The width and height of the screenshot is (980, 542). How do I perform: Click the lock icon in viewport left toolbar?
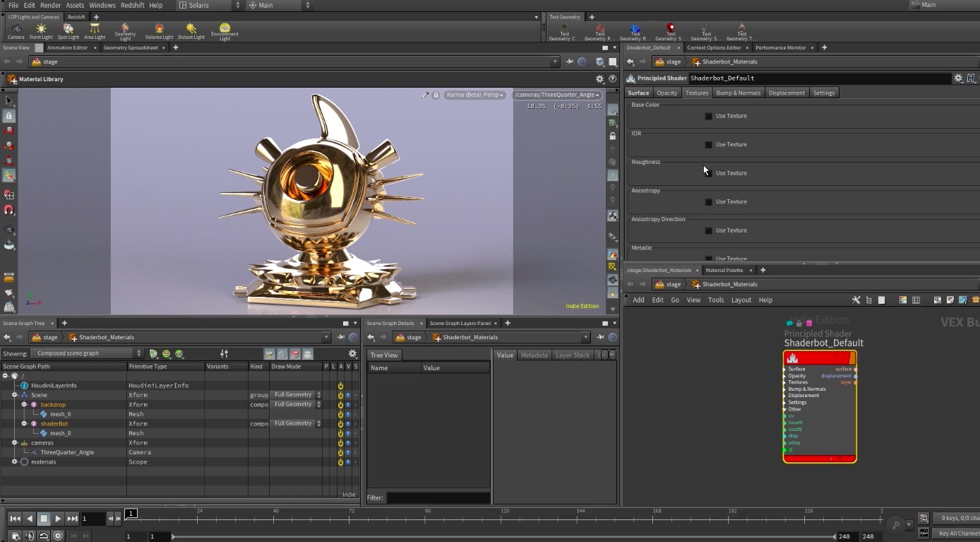[9, 115]
